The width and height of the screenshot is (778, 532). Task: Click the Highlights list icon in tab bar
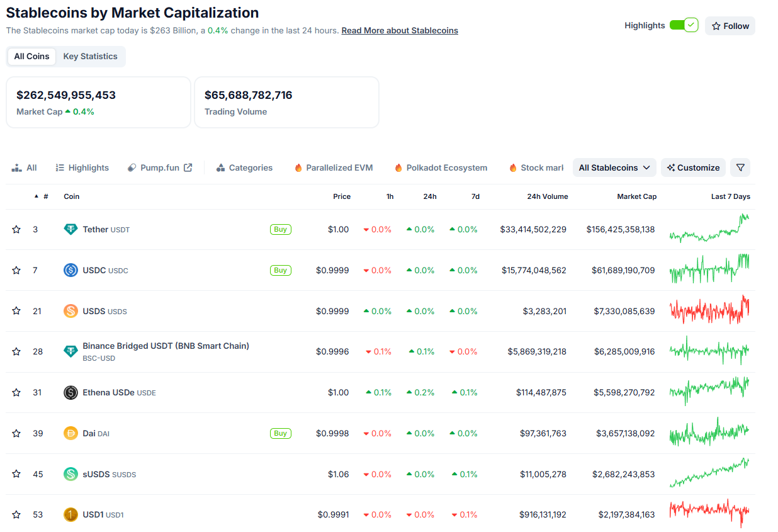[60, 167]
